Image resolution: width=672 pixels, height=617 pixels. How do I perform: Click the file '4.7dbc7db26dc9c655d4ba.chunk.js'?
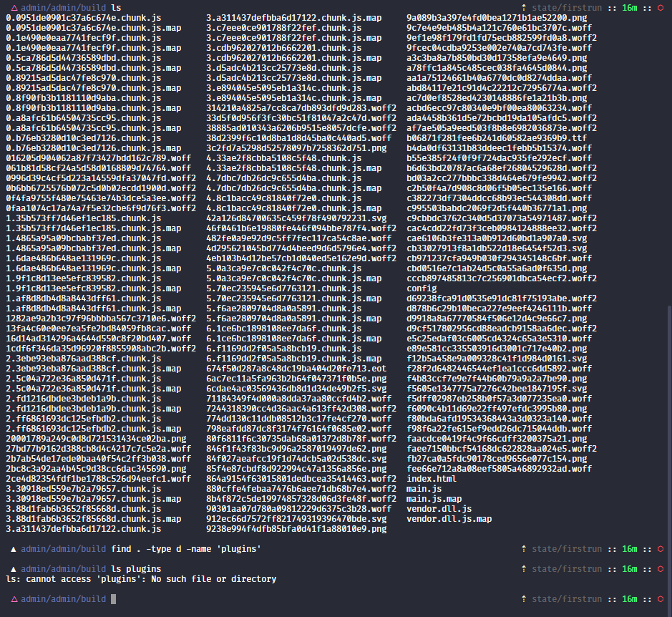[283, 178]
